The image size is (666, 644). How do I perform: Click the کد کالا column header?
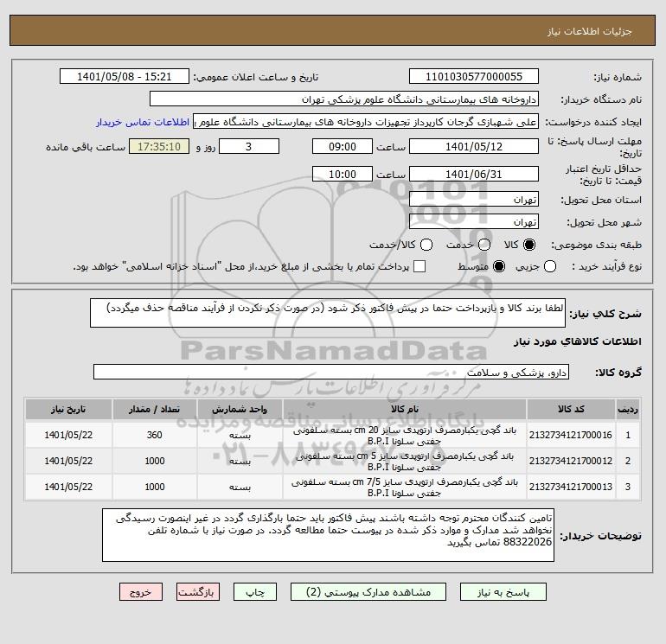[x=571, y=409]
